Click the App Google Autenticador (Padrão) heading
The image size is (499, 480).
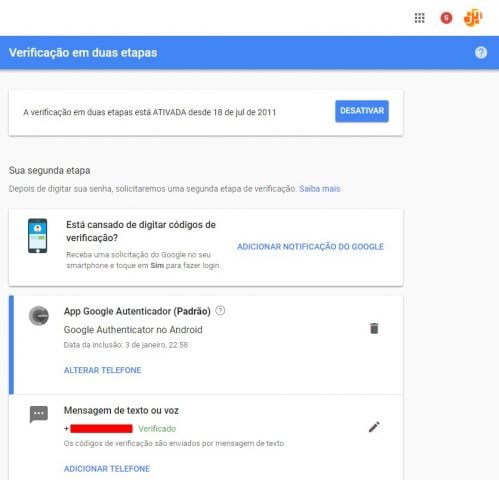coord(137,311)
